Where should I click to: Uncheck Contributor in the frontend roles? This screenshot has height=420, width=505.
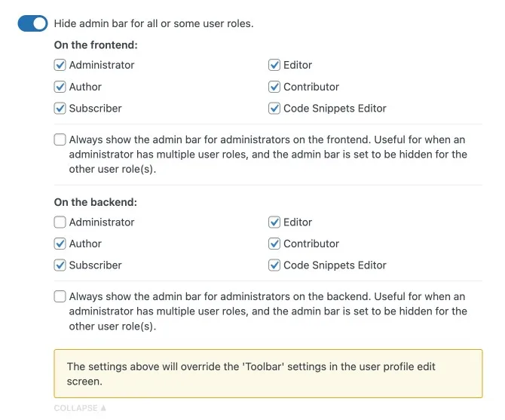click(274, 87)
